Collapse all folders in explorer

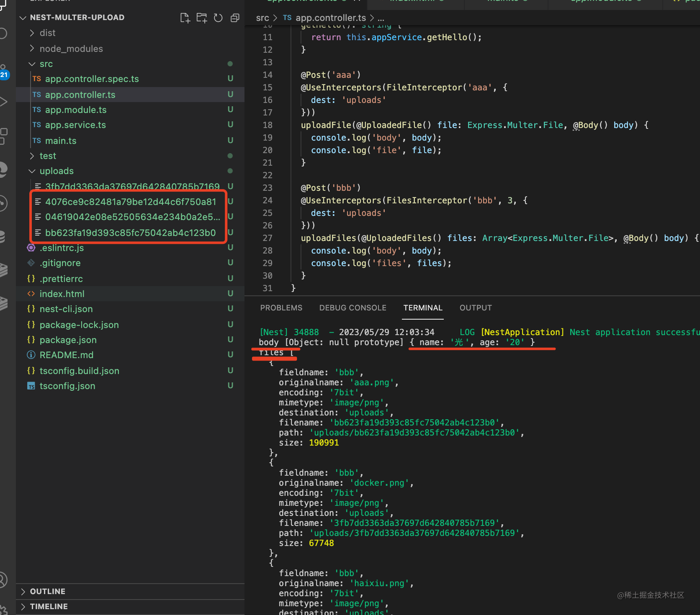[235, 18]
